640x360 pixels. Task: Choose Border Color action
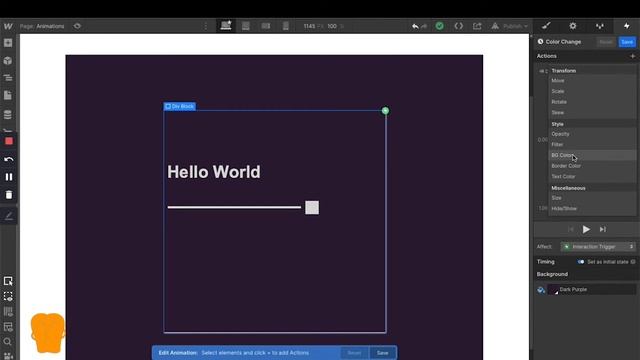pyautogui.click(x=592, y=166)
